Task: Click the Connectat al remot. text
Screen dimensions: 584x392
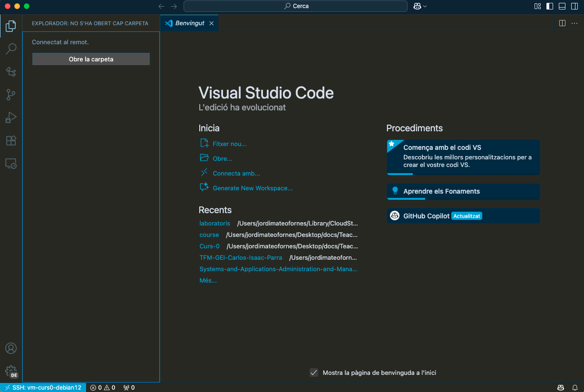Action: (x=60, y=42)
